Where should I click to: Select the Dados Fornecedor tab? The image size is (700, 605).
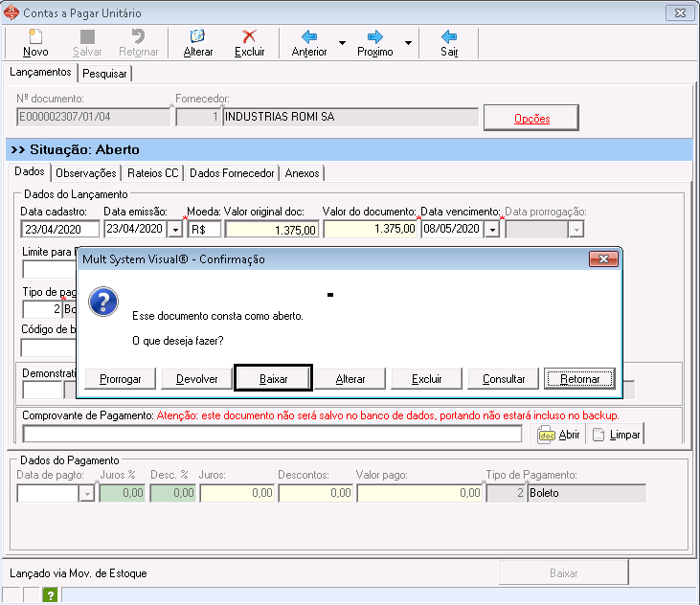click(x=231, y=173)
